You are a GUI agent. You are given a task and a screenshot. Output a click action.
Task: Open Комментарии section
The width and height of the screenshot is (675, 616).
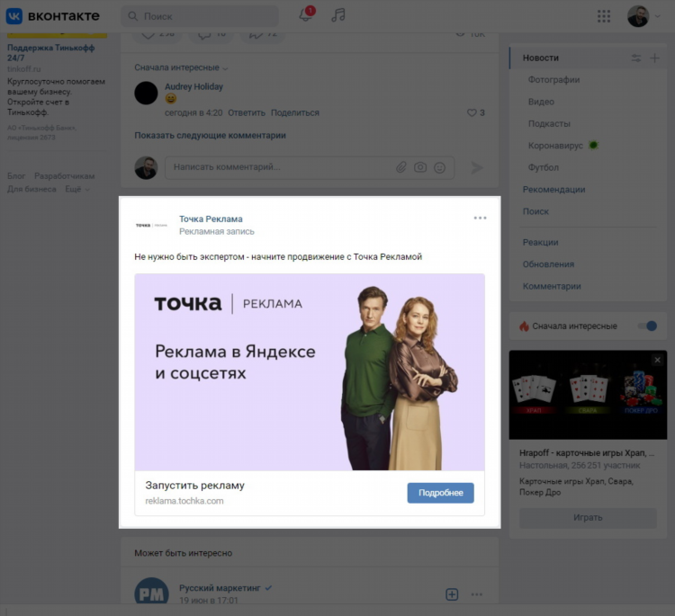pos(552,287)
